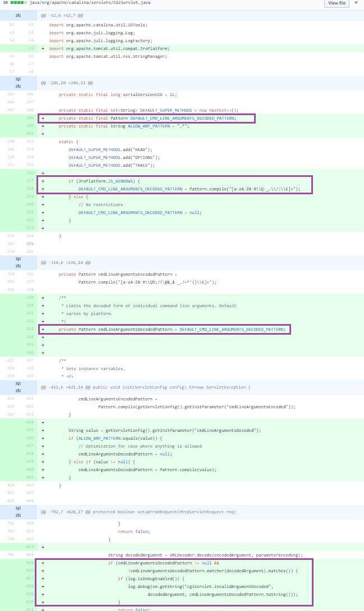The width and height of the screenshot is (364, 611).
Task: Click lower expand icon of @@ -411,6 +431,14 hunk
Action: pyautogui.click(x=19, y=390)
